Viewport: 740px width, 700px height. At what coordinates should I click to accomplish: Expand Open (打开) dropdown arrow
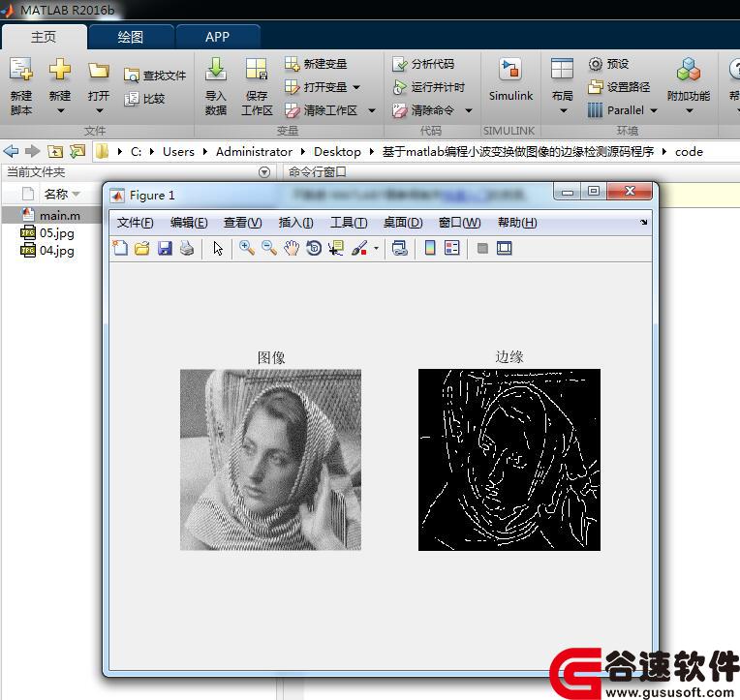(x=99, y=111)
